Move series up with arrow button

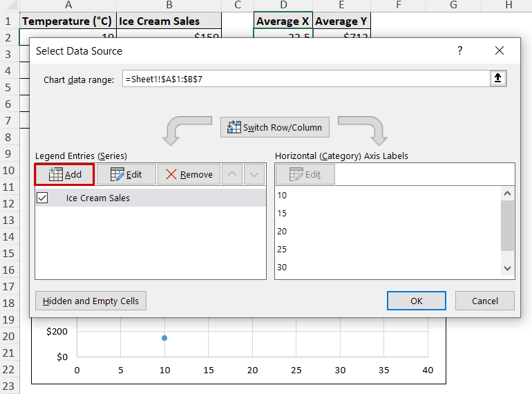[x=232, y=174]
